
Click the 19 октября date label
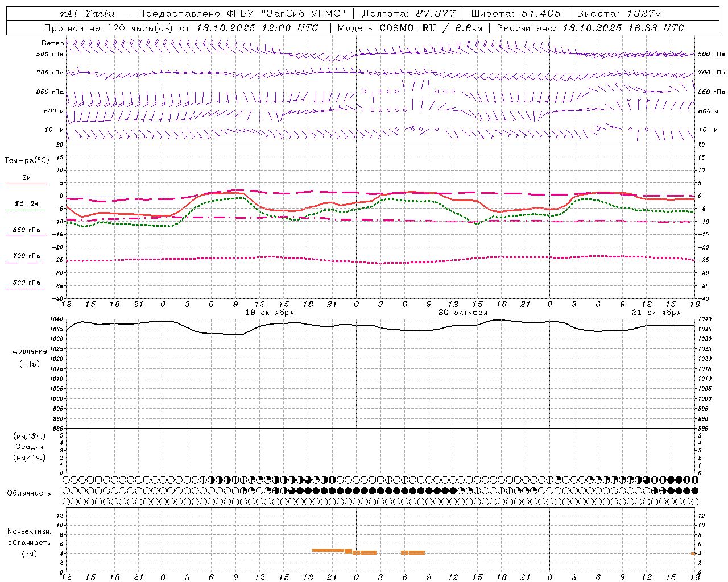click(270, 313)
